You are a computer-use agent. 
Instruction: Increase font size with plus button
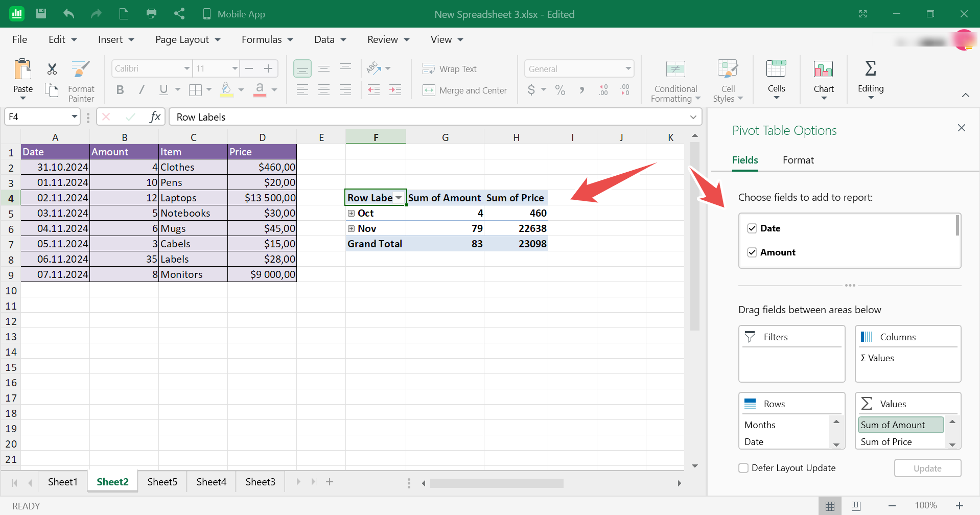click(268, 68)
